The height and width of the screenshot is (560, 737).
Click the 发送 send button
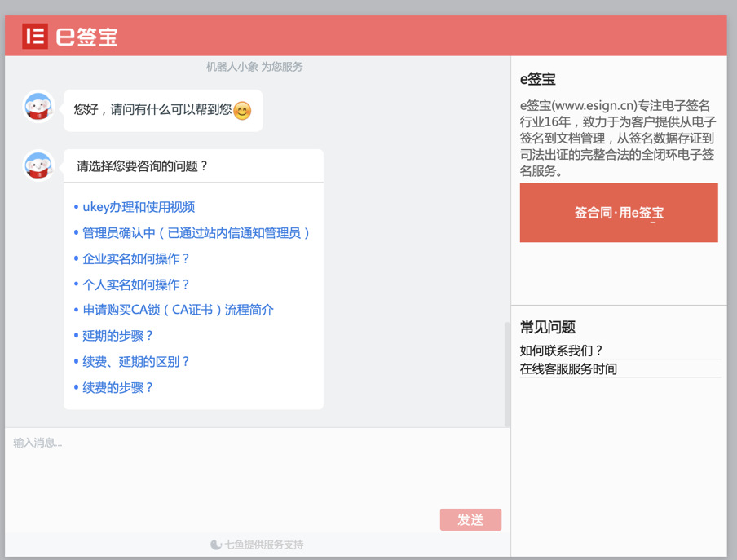point(471,519)
